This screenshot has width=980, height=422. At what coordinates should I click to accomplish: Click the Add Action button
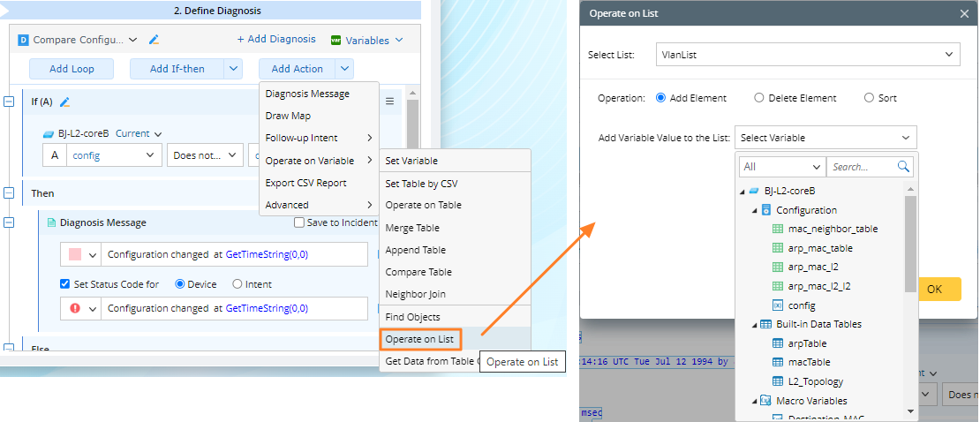(297, 69)
